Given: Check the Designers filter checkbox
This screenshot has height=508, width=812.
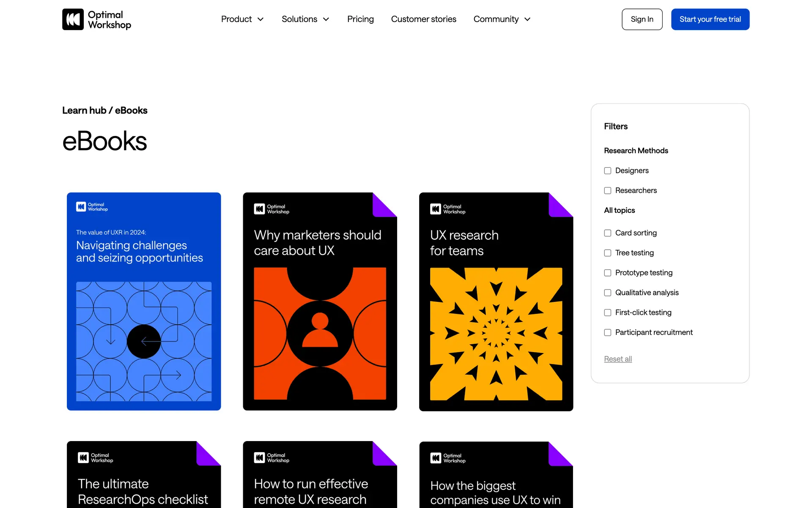Looking at the screenshot, I should coord(608,171).
